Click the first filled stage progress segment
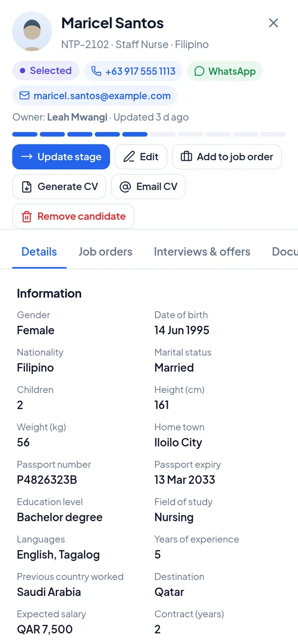298x644 pixels. tap(25, 134)
